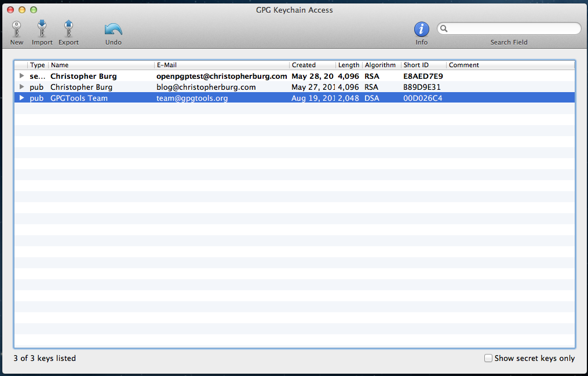Click team@gpgtools.org email cell
588x376 pixels.
pyautogui.click(x=192, y=98)
